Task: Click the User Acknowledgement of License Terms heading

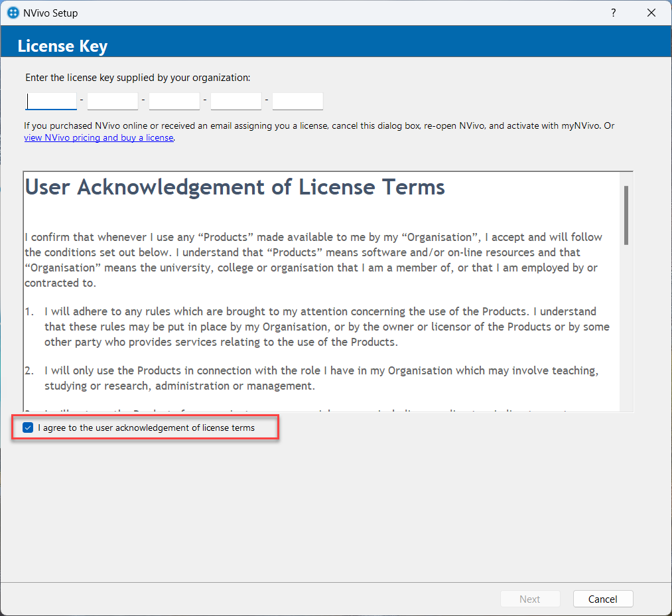Action: point(235,187)
